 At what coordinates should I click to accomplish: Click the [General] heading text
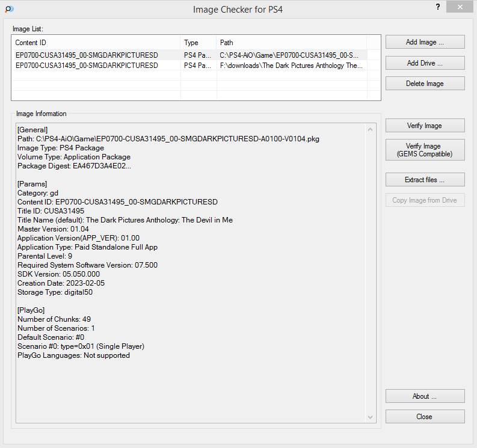[32, 130]
